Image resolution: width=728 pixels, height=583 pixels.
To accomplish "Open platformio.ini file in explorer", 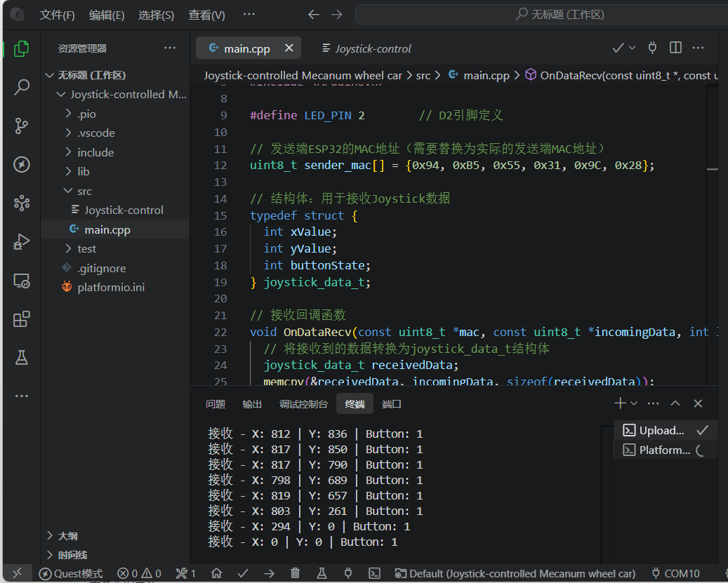I will pos(110,287).
